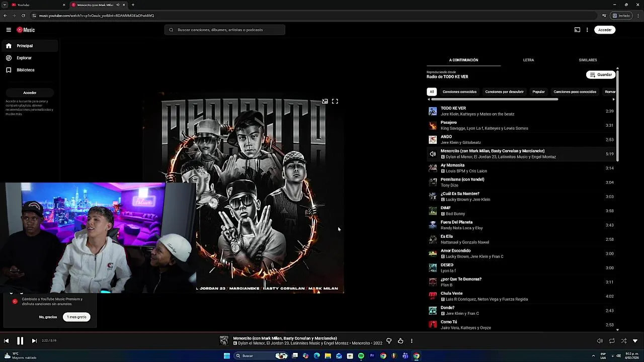Switch to the LETRA tab

(528, 60)
